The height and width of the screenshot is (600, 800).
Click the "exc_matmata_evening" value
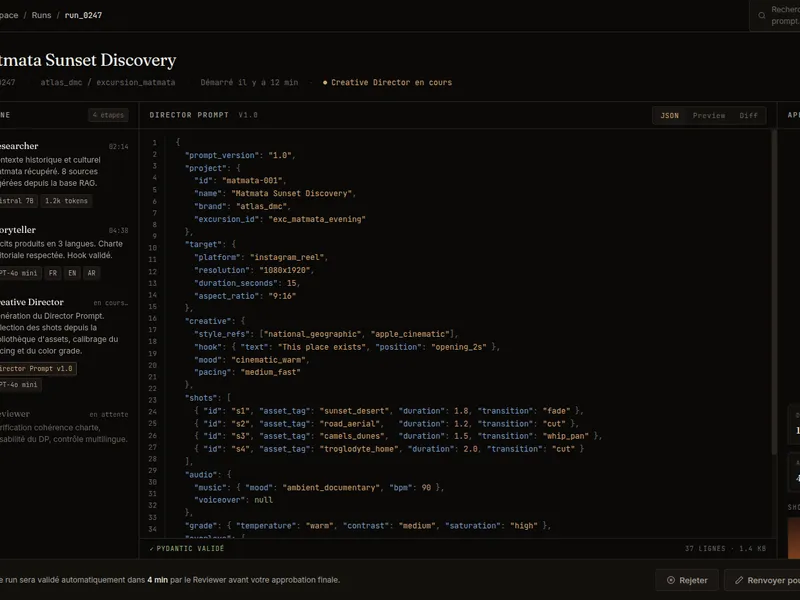click(x=317, y=219)
